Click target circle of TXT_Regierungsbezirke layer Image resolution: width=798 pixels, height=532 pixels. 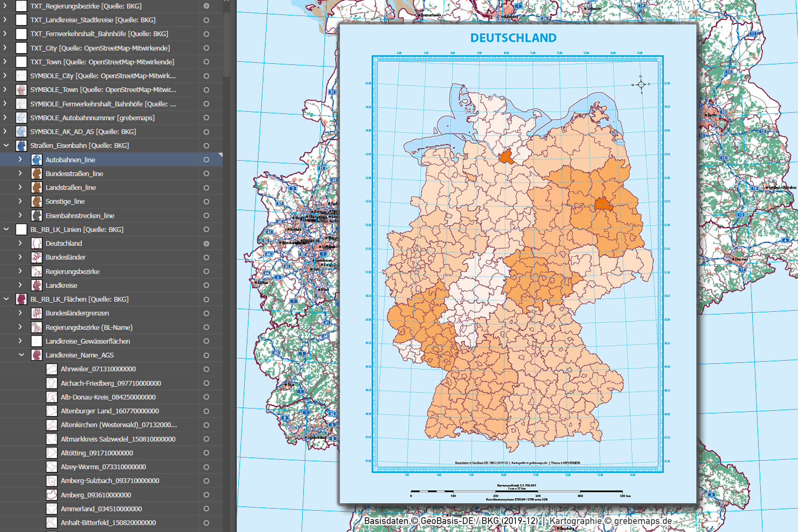(x=206, y=6)
